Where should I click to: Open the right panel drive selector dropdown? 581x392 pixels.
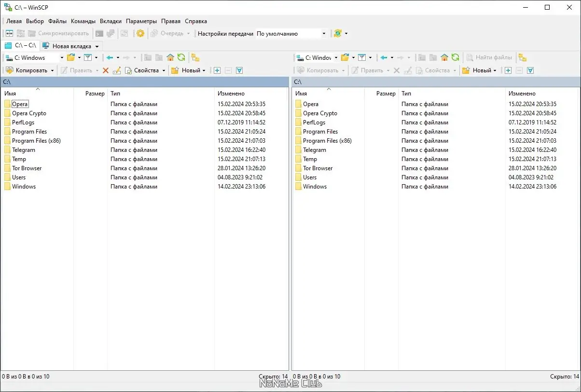(x=336, y=57)
